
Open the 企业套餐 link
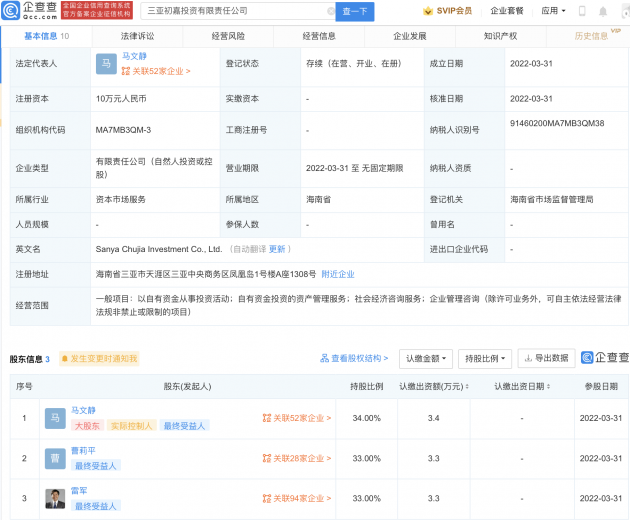(507, 11)
